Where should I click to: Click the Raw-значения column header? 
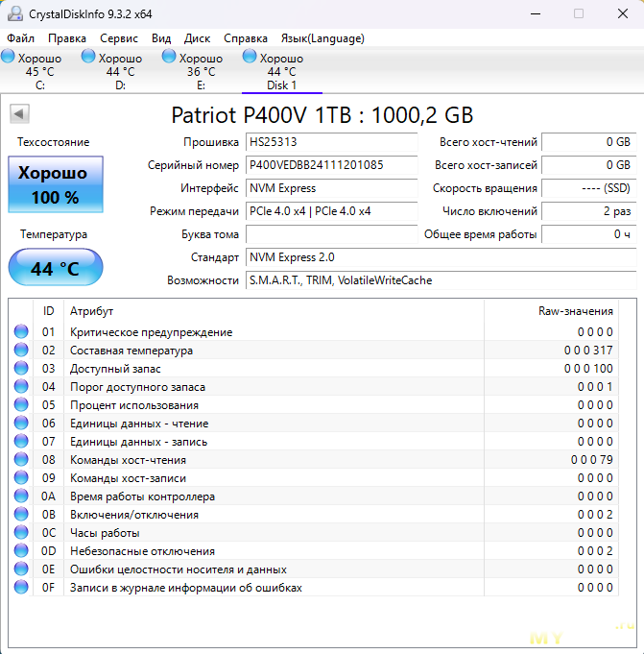[x=575, y=311]
